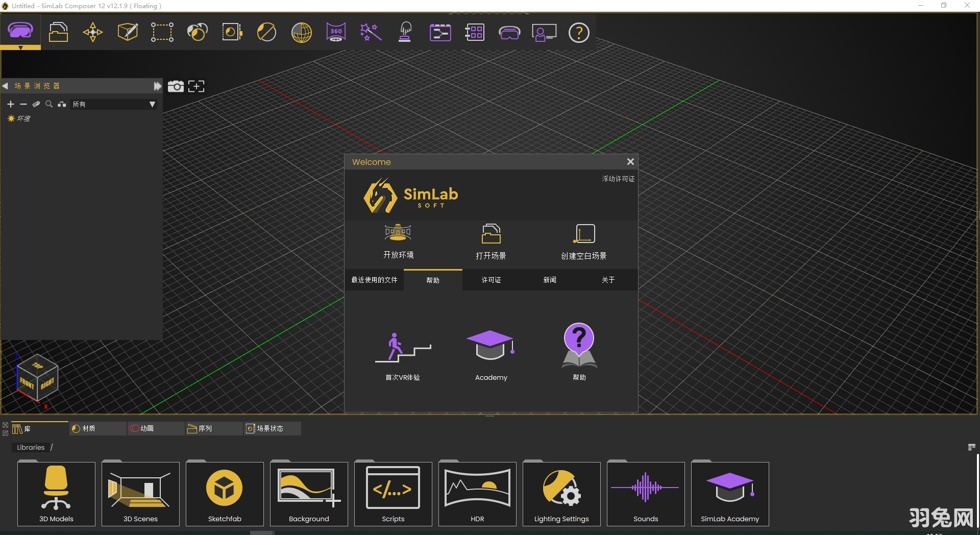
Task: Expand the scene browser panel rightward
Action: [157, 86]
